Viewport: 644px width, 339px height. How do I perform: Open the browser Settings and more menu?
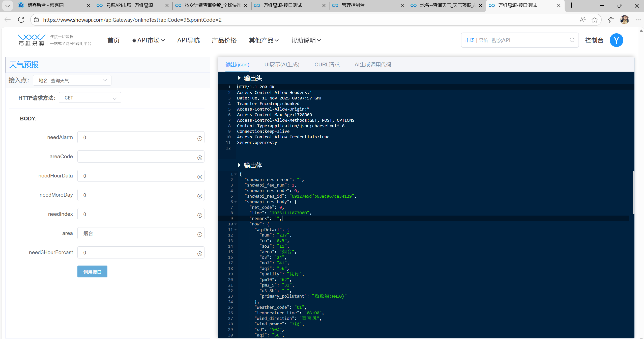click(x=638, y=20)
